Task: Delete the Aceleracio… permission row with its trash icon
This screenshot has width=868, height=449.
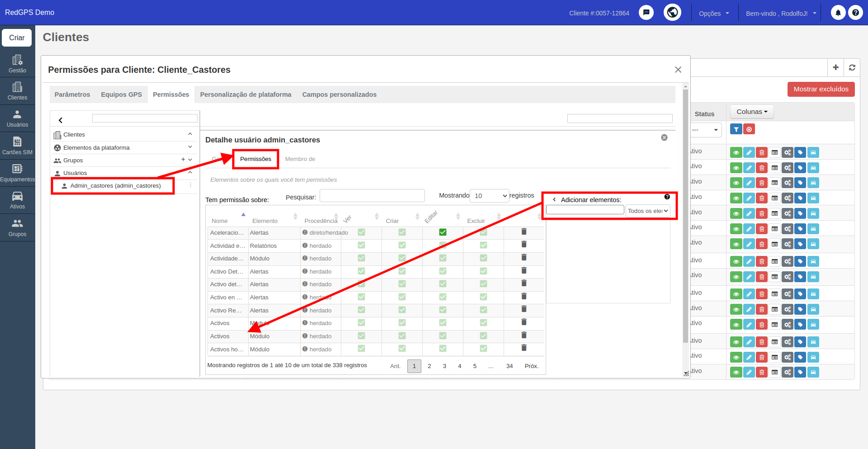Action: click(x=524, y=232)
